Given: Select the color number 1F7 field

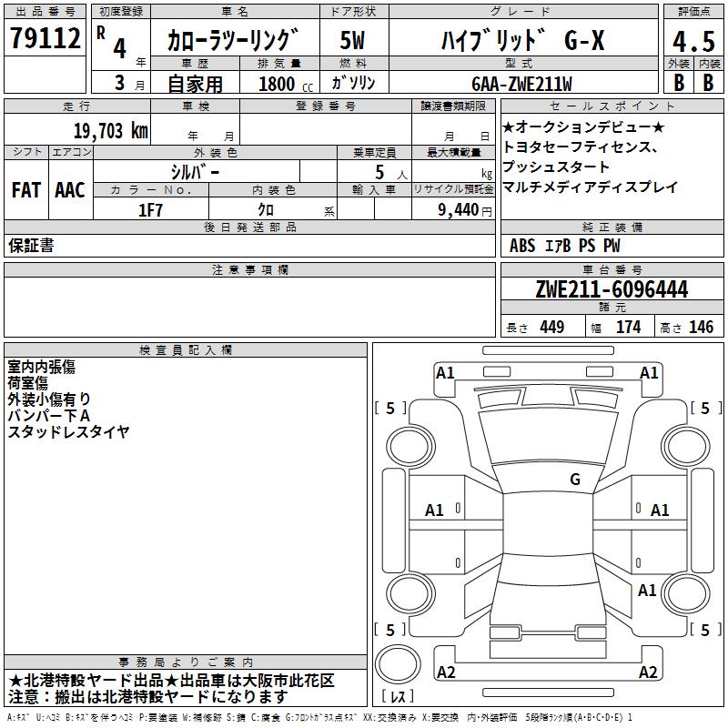Looking at the screenshot, I should pyautogui.click(x=151, y=209).
